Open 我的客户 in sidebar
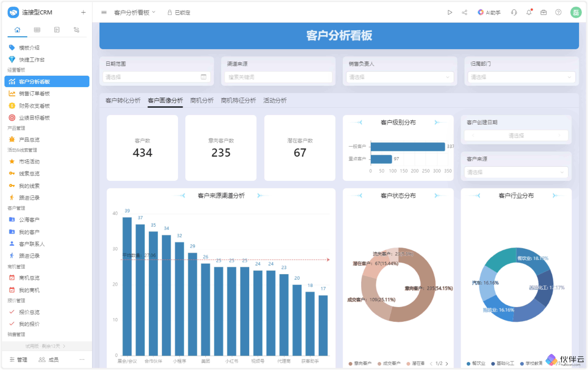 point(47,232)
